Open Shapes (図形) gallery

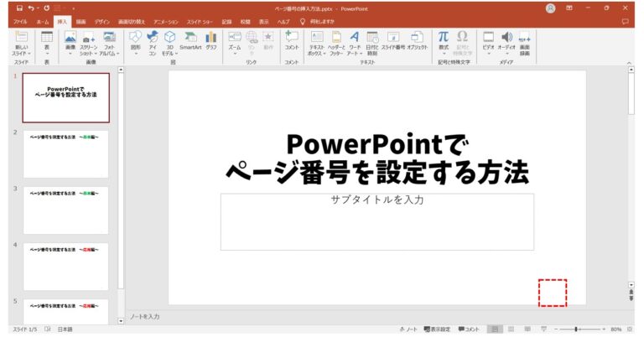(x=136, y=43)
